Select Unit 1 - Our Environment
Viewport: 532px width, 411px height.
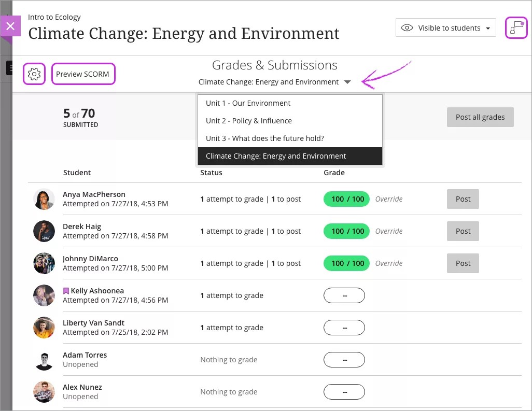[248, 103]
